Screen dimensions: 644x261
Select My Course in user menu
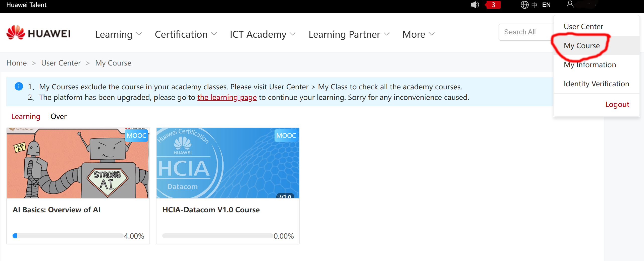click(x=582, y=46)
